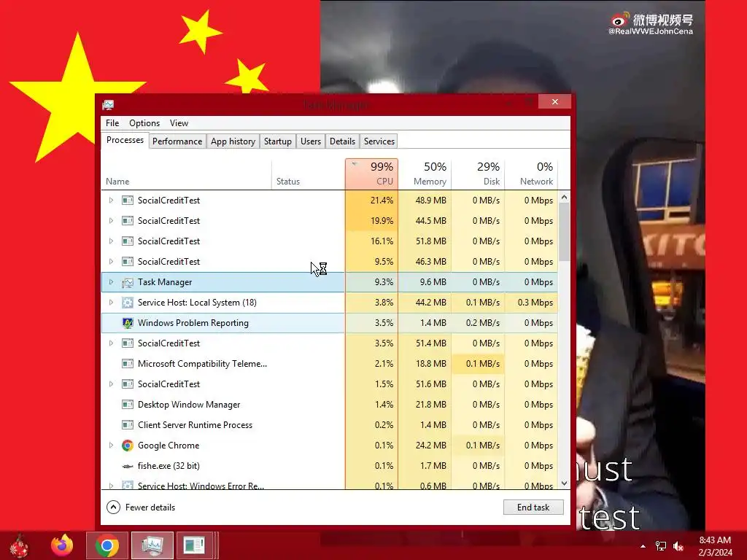This screenshot has width=747, height=560.
Task: Expand SocialCreditTest process using 51.6 MB
Action: tap(111, 384)
